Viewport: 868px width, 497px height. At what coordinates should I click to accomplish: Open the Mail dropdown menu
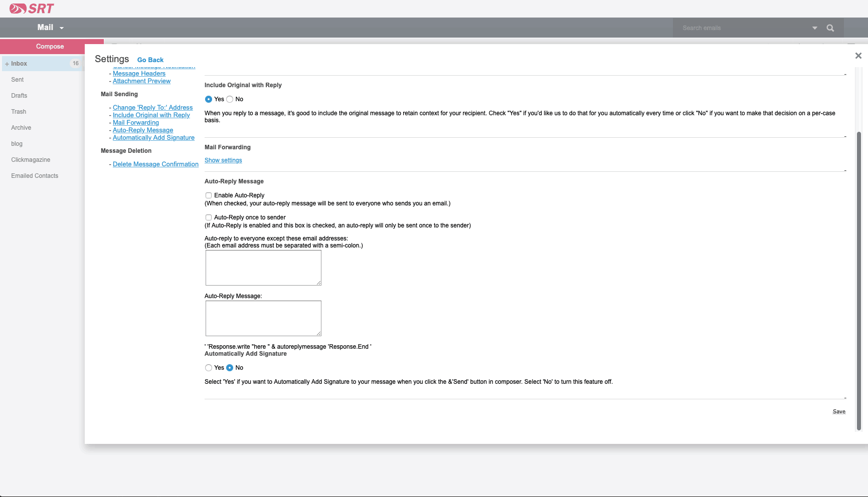(x=49, y=28)
